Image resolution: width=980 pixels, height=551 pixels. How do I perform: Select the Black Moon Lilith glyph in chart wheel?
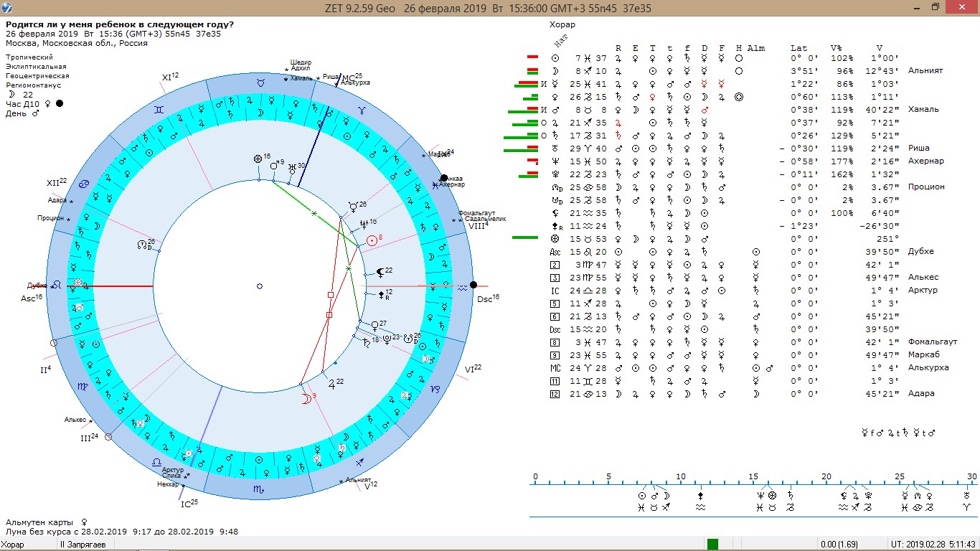(379, 271)
